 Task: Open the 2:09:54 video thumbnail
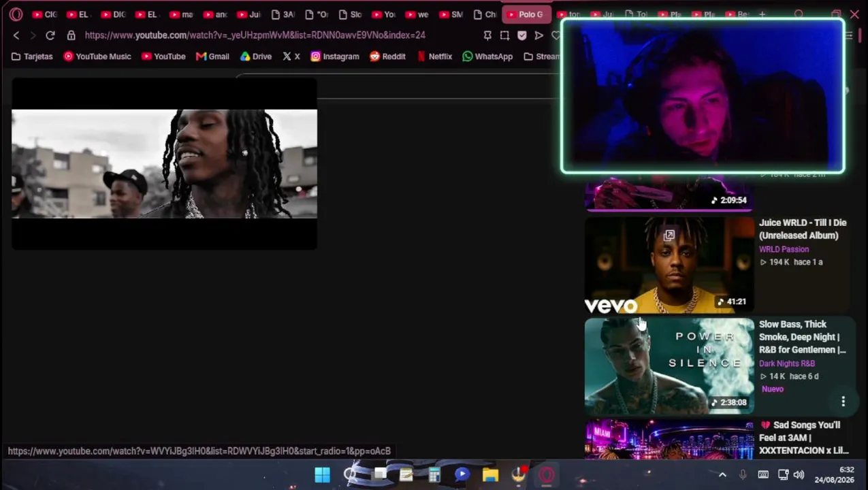(x=669, y=193)
